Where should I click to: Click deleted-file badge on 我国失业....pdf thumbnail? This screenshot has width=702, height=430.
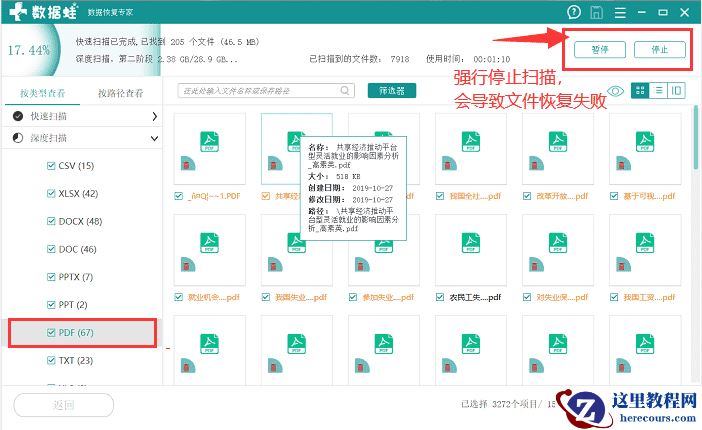[x=275, y=265]
